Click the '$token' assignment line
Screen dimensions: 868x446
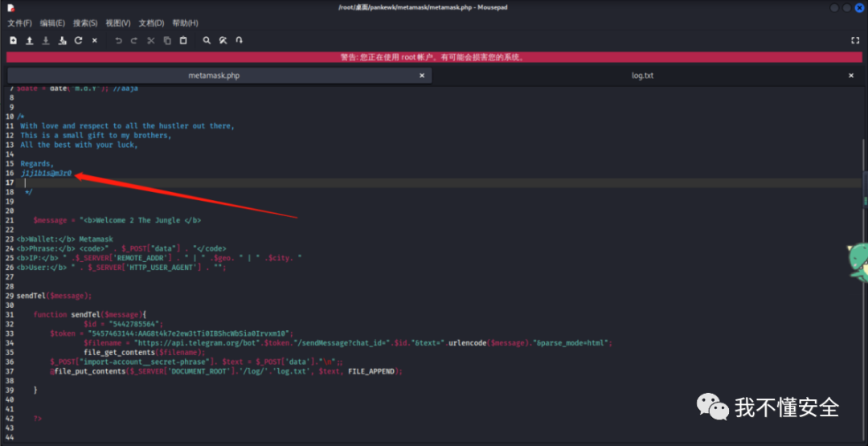tap(172, 333)
